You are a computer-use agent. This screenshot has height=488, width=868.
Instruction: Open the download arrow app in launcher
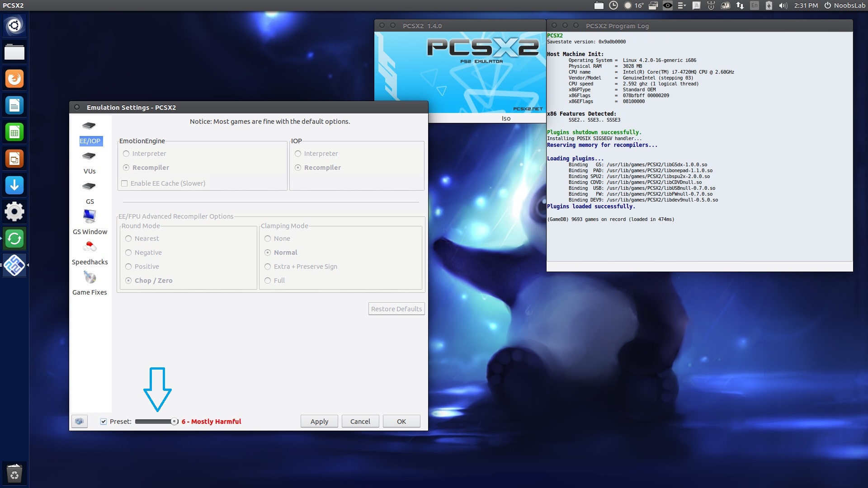tap(14, 185)
